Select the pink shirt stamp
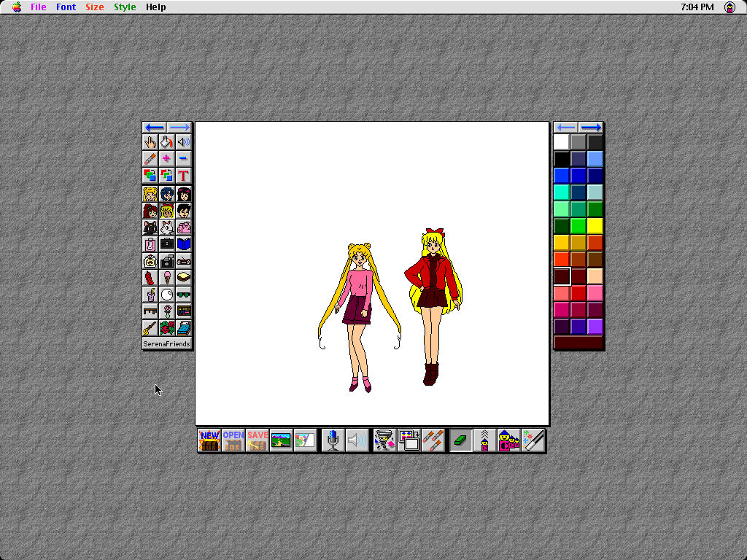 point(183,227)
